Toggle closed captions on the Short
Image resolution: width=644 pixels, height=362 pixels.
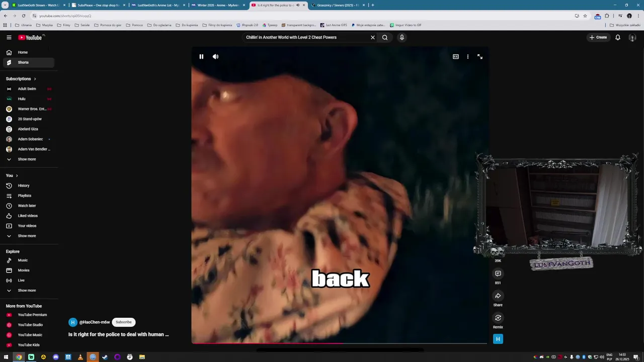pyautogui.click(x=456, y=57)
